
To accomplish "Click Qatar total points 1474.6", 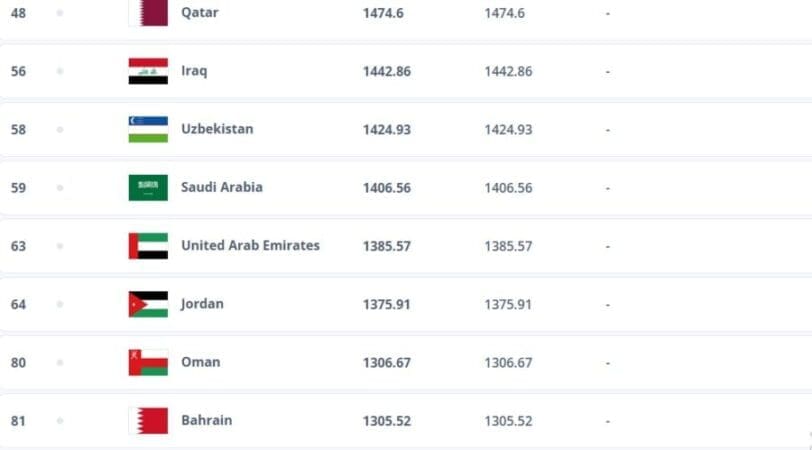I will 383,13.
